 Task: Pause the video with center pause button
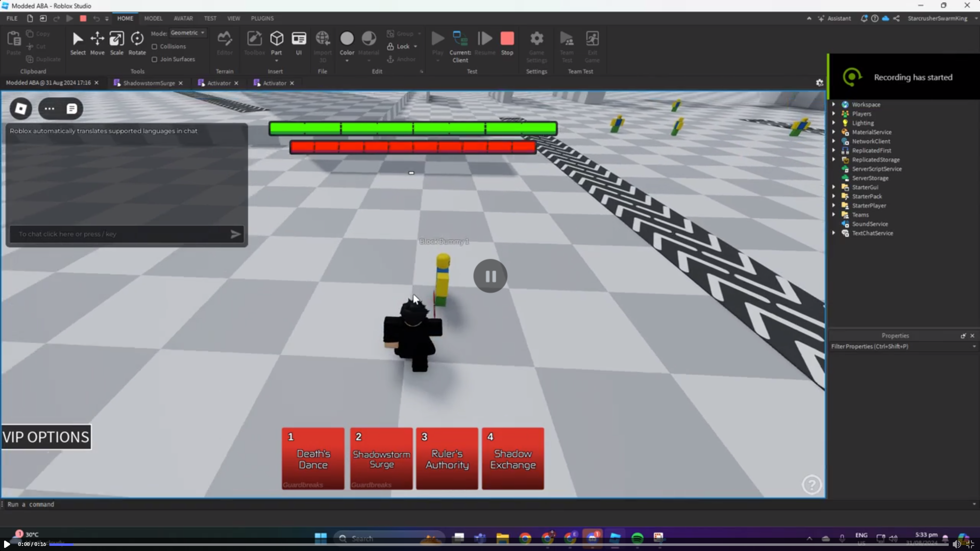tap(490, 276)
